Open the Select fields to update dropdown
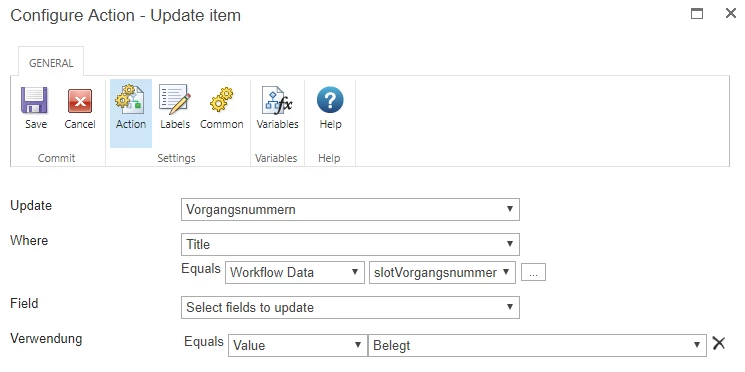 350,307
